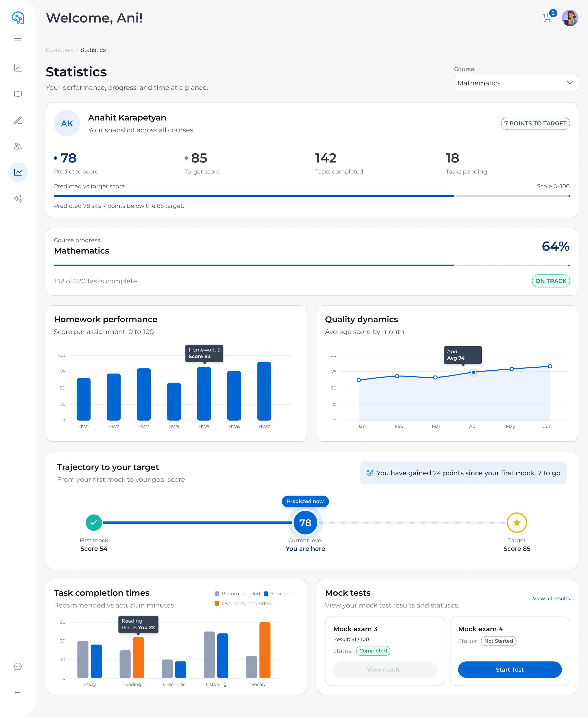Click the user profile avatar
The width and height of the screenshot is (588, 717).
click(570, 18)
